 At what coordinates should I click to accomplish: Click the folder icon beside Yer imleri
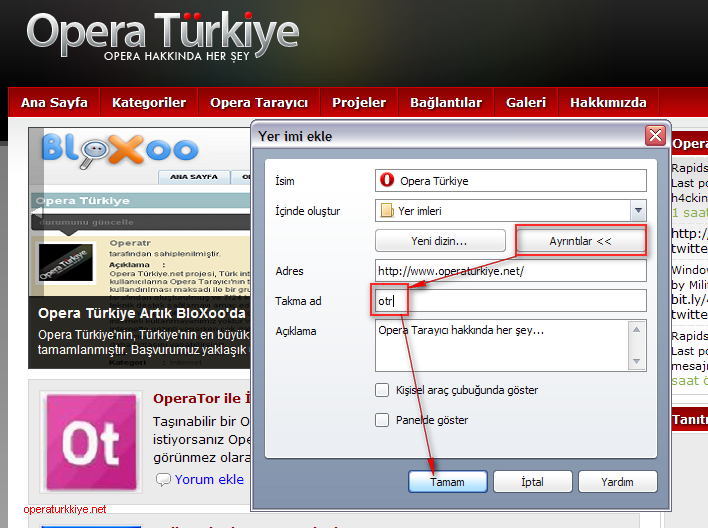pos(387,210)
